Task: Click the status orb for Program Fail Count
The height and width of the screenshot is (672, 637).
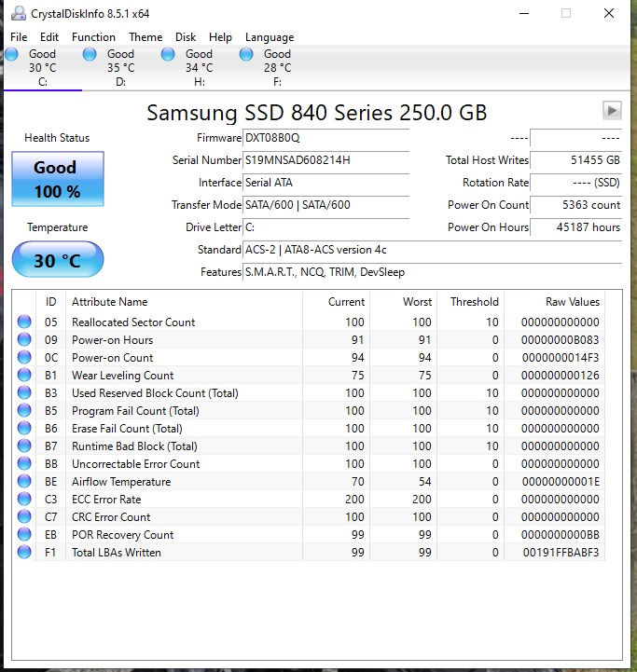Action: [24, 410]
